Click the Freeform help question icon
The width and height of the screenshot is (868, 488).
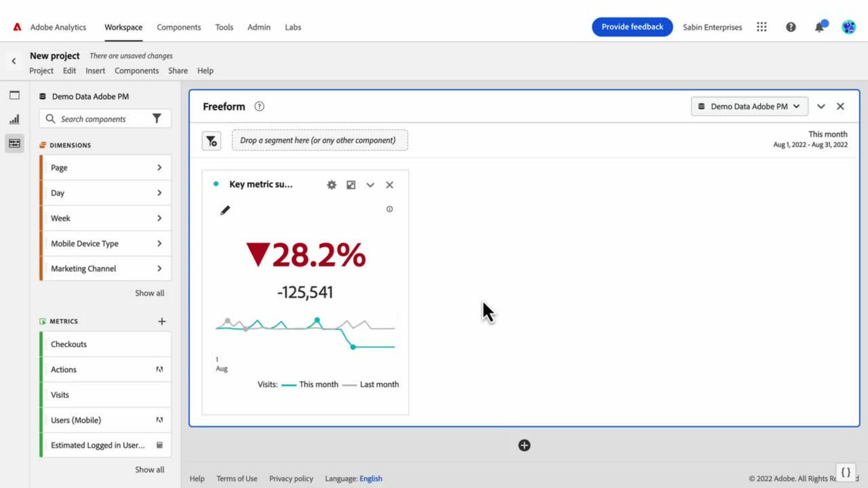pyautogui.click(x=259, y=107)
